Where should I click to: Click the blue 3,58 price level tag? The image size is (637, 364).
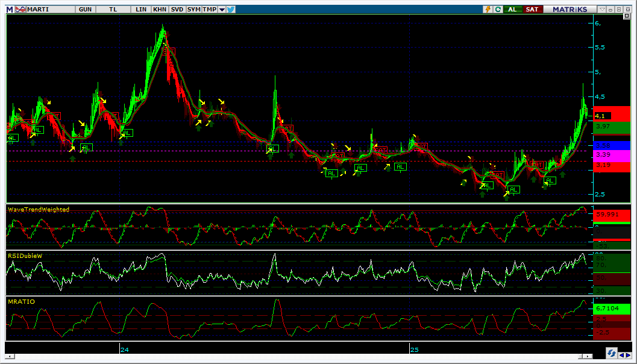click(x=612, y=145)
